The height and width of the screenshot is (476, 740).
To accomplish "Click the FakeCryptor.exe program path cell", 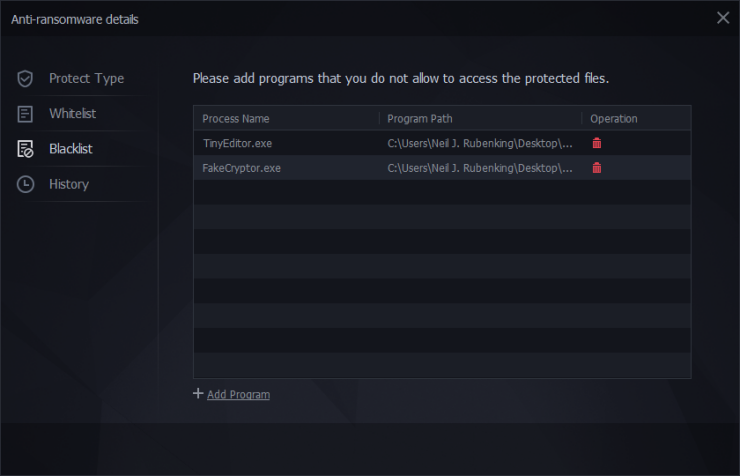I will tap(480, 168).
